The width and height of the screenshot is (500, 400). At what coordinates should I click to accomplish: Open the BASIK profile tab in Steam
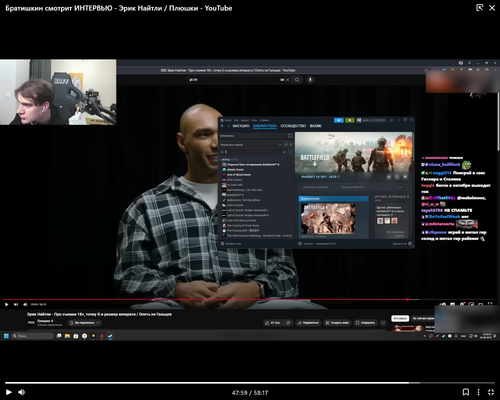click(315, 126)
